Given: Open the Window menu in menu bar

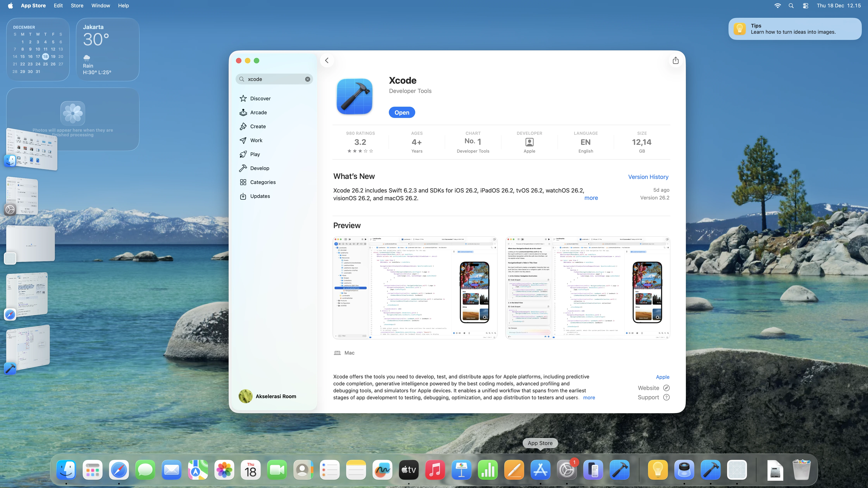Looking at the screenshot, I should pos(100,6).
